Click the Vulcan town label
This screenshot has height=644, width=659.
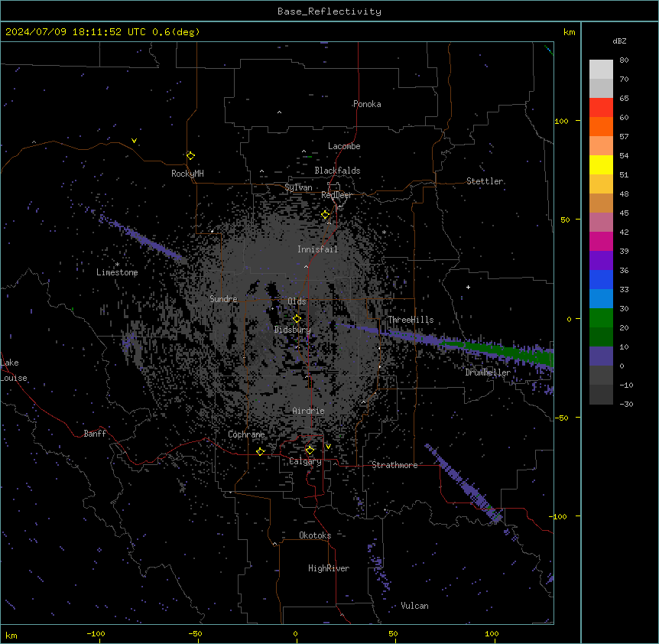(415, 606)
